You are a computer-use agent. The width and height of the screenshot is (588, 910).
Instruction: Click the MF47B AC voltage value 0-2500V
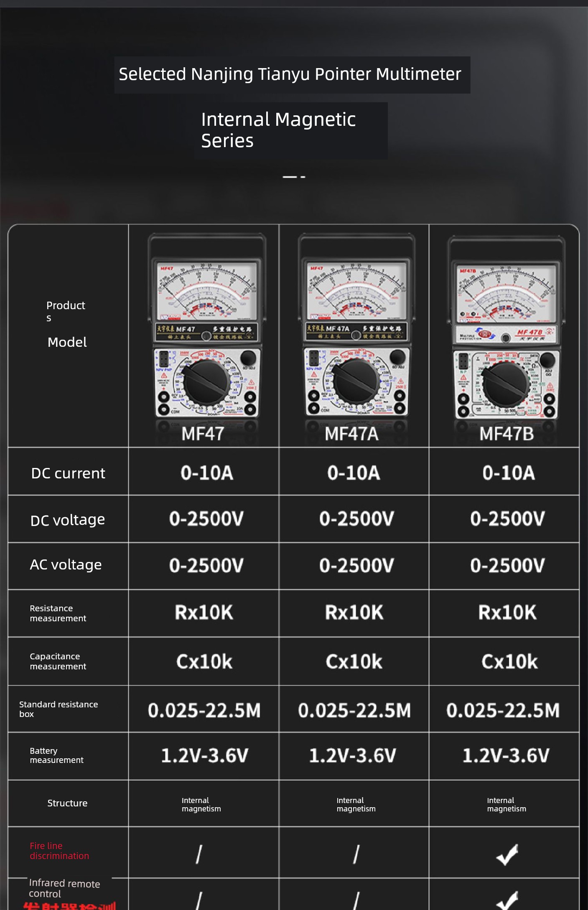tap(507, 565)
